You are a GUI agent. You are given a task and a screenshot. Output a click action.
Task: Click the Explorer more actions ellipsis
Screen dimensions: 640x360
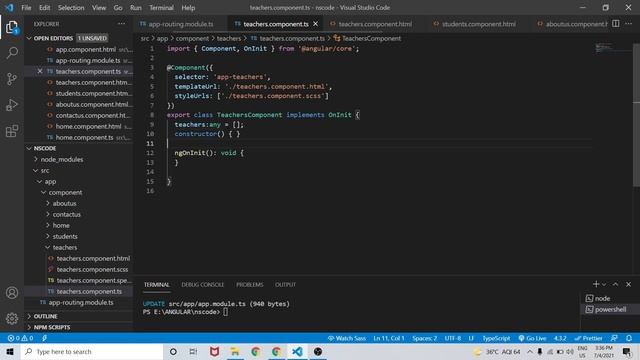pyautogui.click(x=122, y=24)
